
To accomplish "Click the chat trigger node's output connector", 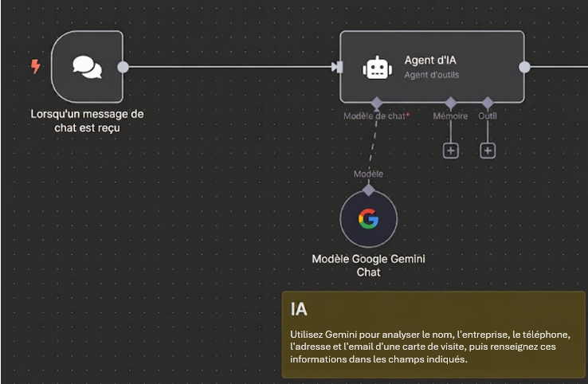I will [123, 67].
